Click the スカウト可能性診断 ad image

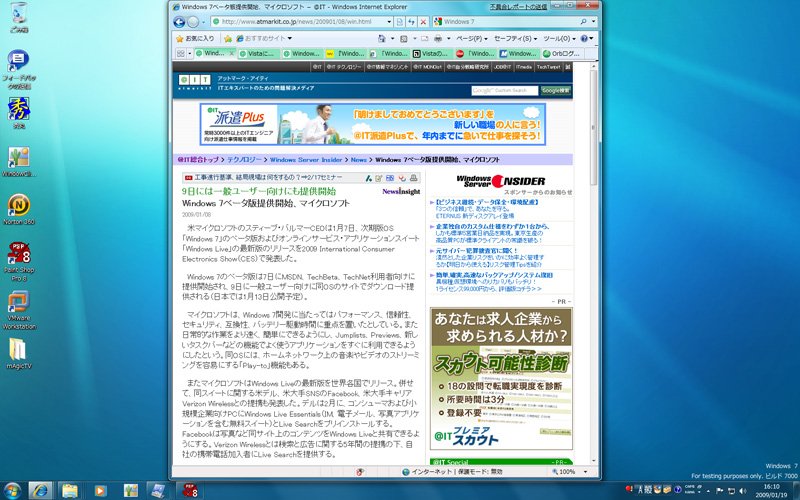(501, 379)
